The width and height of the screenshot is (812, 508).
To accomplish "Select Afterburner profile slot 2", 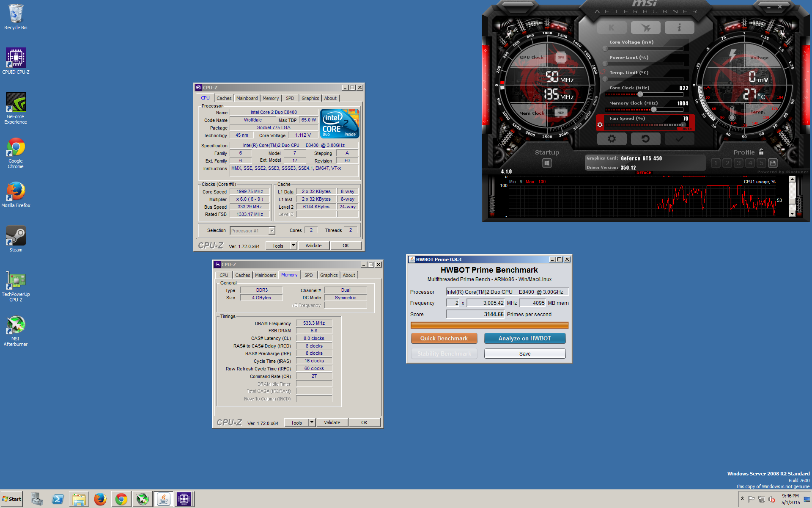I will click(x=727, y=163).
